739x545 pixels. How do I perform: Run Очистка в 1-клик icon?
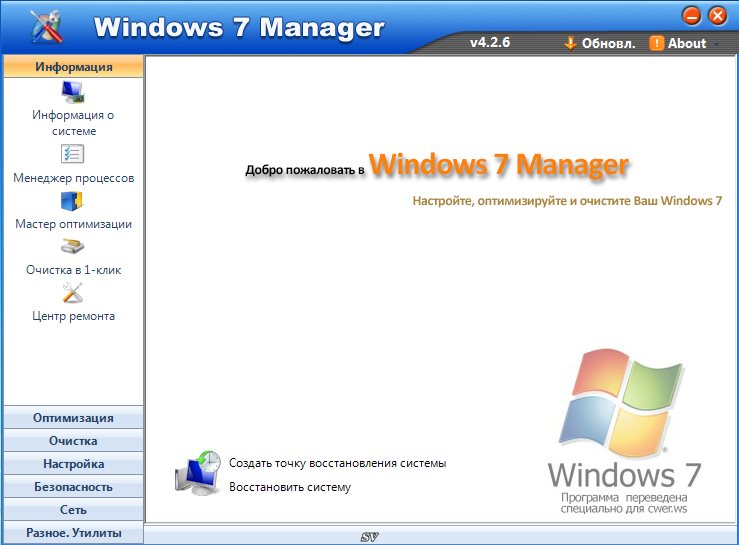click(73, 247)
